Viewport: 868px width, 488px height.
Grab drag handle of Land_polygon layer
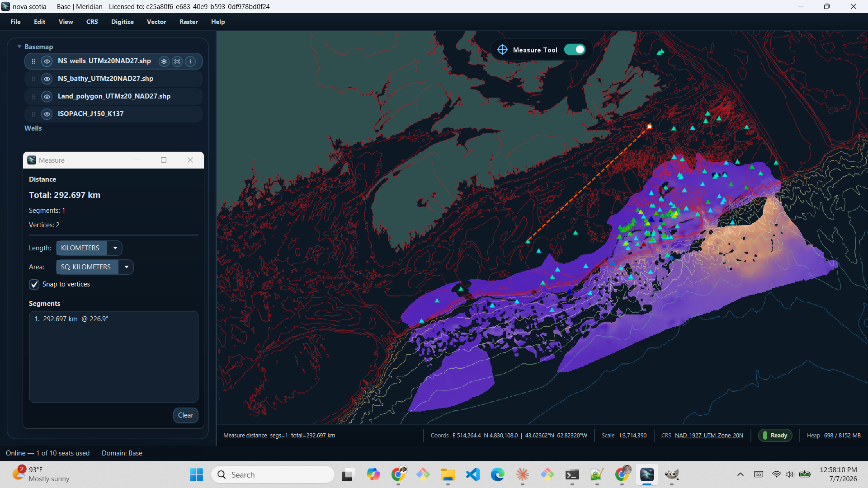[33, 97]
